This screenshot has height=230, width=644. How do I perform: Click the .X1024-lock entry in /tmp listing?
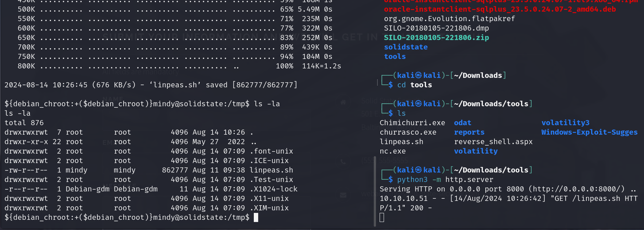tap(273, 189)
